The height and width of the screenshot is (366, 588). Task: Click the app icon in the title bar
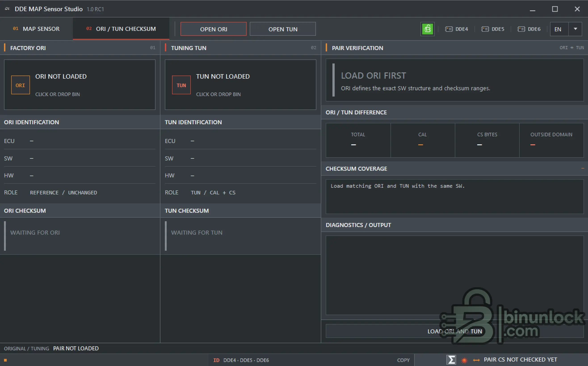coord(7,9)
